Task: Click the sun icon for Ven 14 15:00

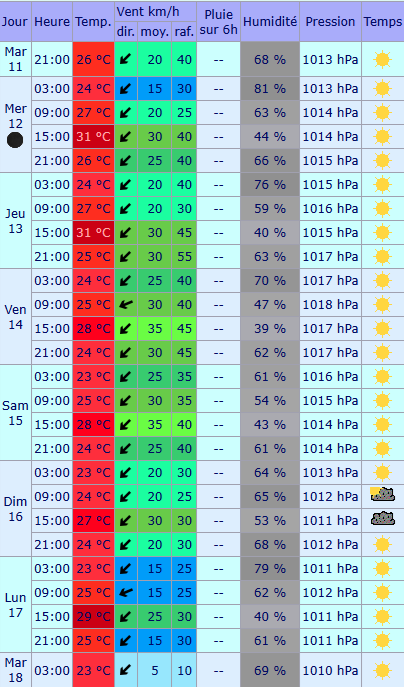Action: [382, 329]
